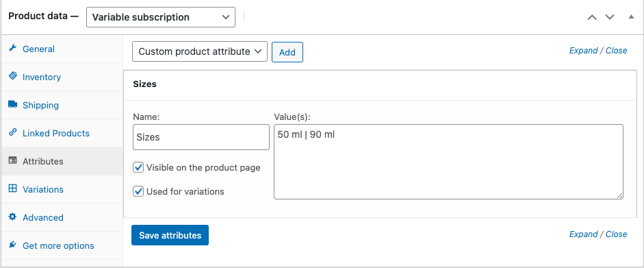Move the Product data panel up

592,17
